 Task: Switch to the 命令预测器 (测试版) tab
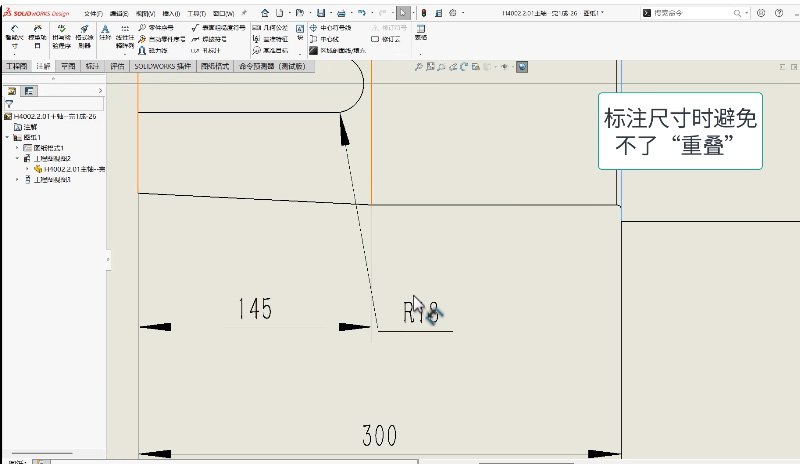pos(272,66)
